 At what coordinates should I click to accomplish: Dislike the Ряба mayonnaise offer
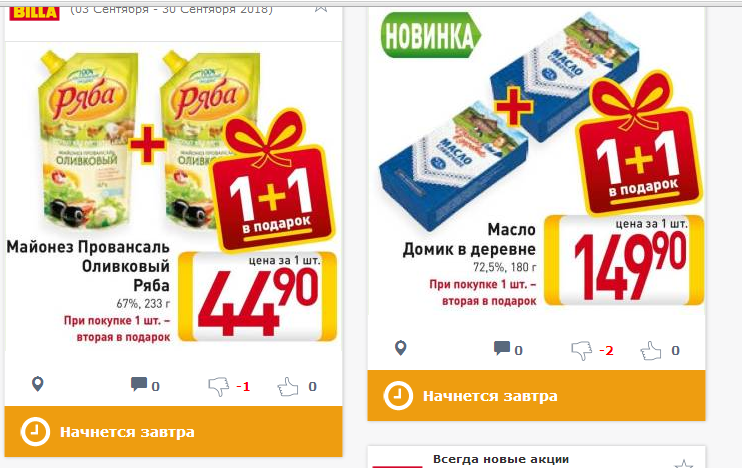(219, 387)
